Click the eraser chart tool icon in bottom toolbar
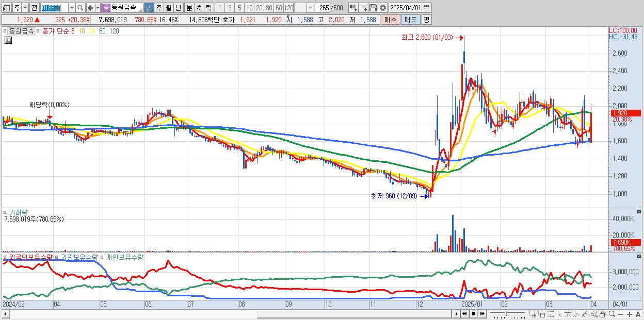644x320 pixels. pos(594,314)
